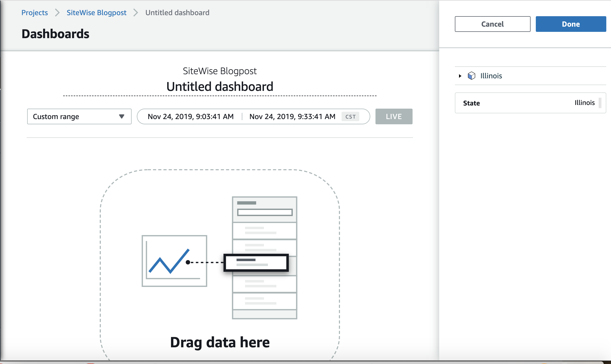Click end time Nov 24, 9:33:41 AM
Viewport: 611px width, 364px height.
point(292,116)
